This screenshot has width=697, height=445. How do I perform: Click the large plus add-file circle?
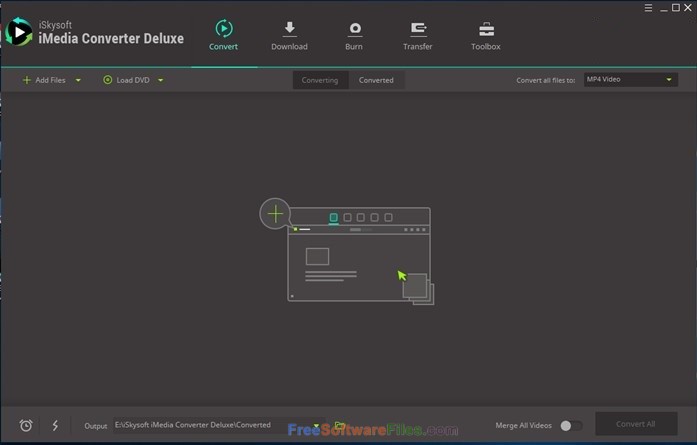(275, 213)
